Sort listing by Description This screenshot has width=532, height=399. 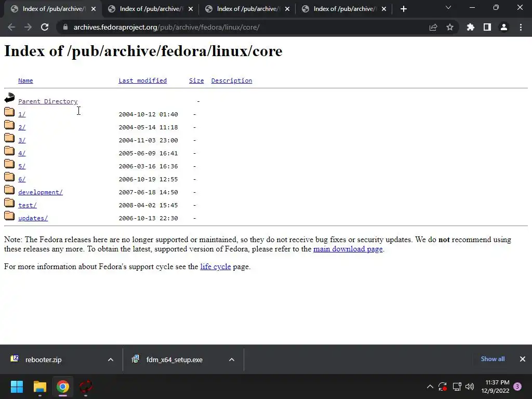(x=232, y=81)
